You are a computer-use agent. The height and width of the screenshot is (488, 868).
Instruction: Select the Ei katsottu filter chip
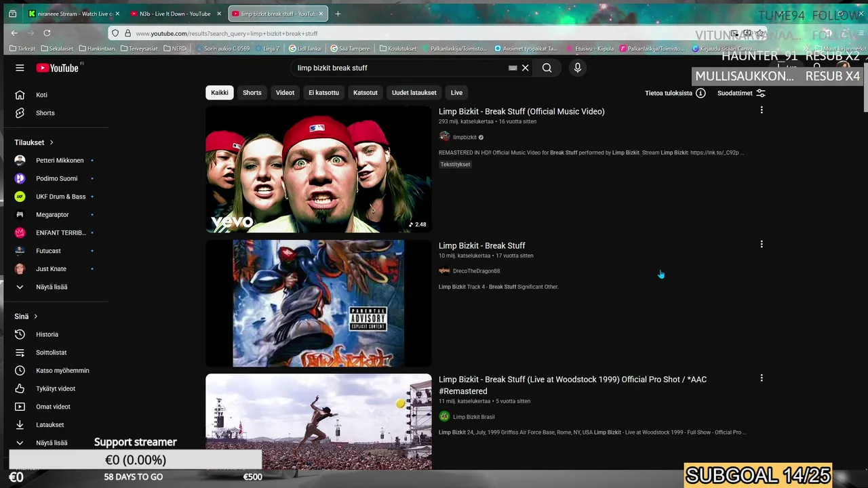pyautogui.click(x=323, y=93)
